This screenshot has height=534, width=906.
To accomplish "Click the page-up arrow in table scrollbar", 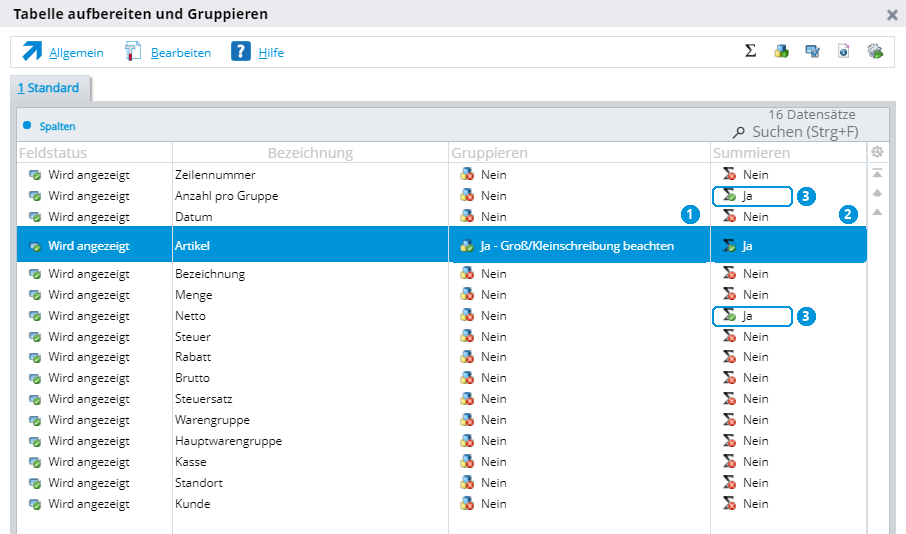I will [877, 193].
